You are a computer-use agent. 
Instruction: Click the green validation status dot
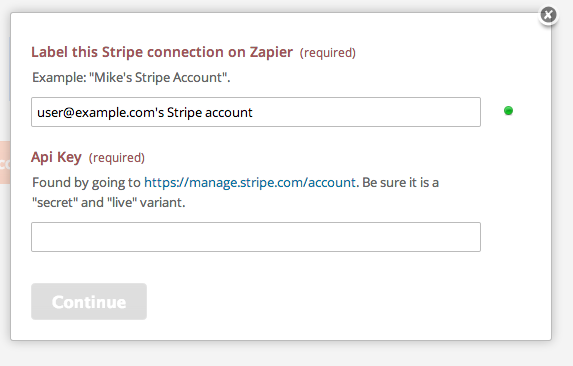[508, 111]
